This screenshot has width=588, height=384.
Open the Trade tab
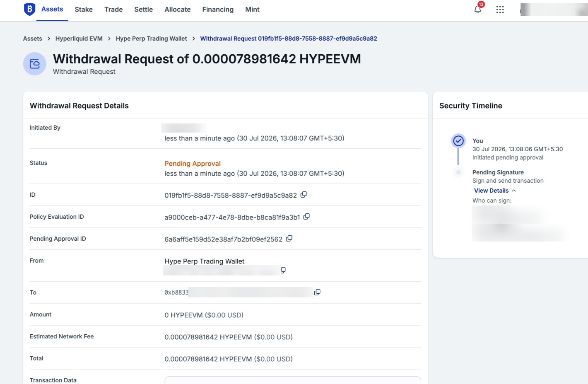[x=113, y=10]
